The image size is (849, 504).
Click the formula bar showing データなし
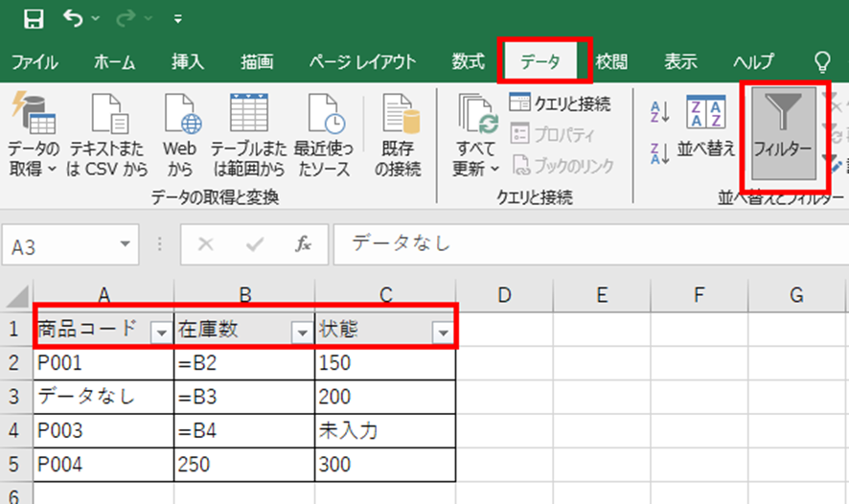pyautogui.click(x=575, y=244)
